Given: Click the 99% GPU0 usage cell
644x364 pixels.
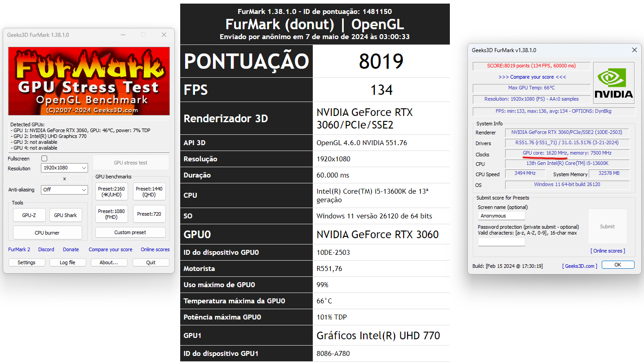Looking at the screenshot, I should pyautogui.click(x=381, y=285).
